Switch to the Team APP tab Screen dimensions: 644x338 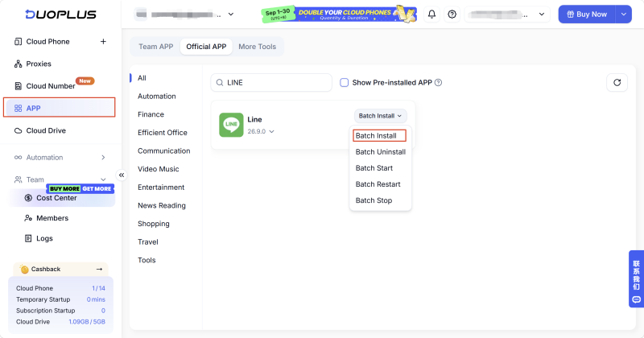[155, 47]
